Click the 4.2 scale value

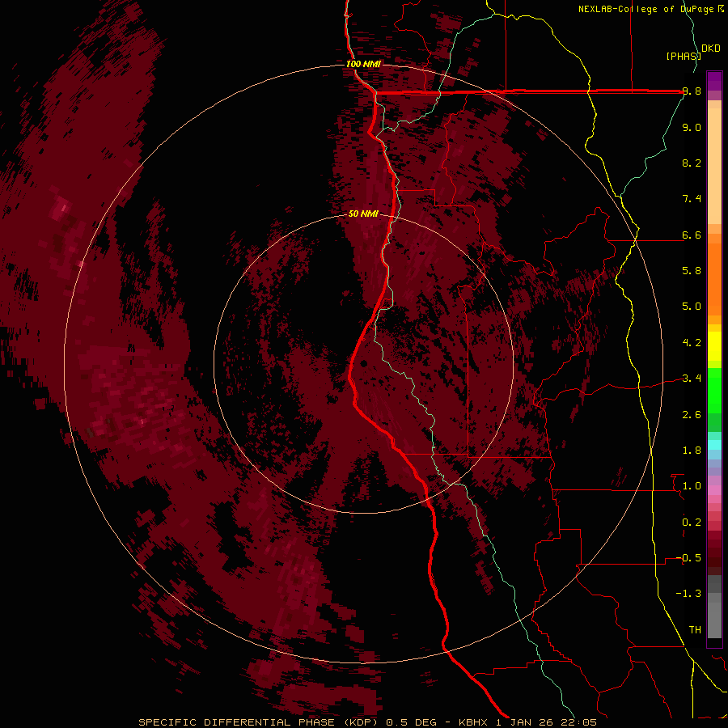692,343
